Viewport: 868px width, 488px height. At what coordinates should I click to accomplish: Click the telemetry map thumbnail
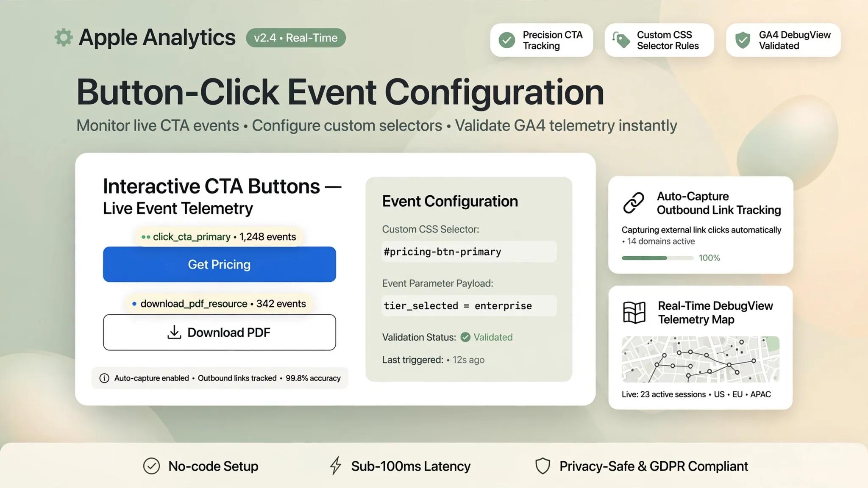(x=701, y=359)
